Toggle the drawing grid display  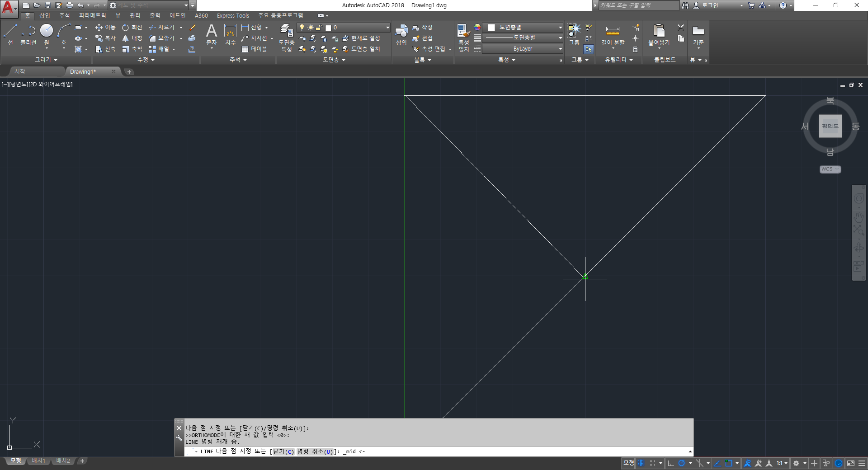(641, 463)
